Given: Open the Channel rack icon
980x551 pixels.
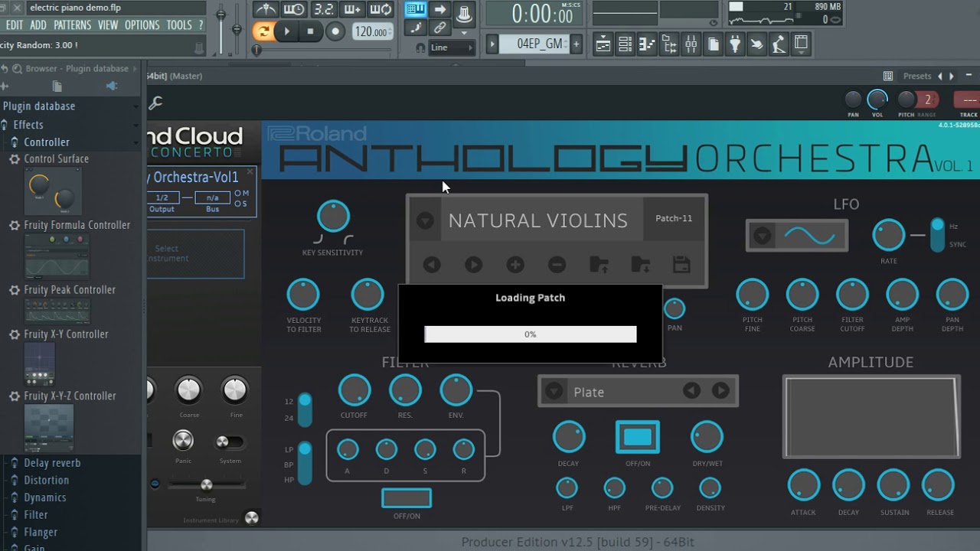Looking at the screenshot, I should pyautogui.click(x=625, y=44).
